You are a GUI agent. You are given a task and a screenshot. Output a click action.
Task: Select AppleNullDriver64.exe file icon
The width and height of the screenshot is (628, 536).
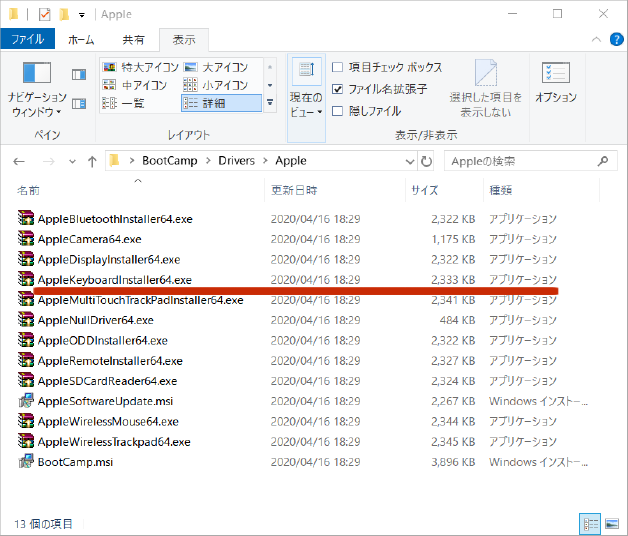(x=26, y=319)
